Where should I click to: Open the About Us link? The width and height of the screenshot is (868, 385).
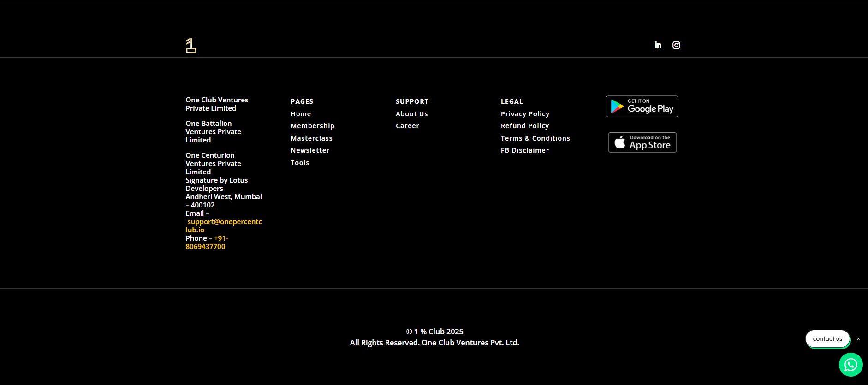pos(411,114)
